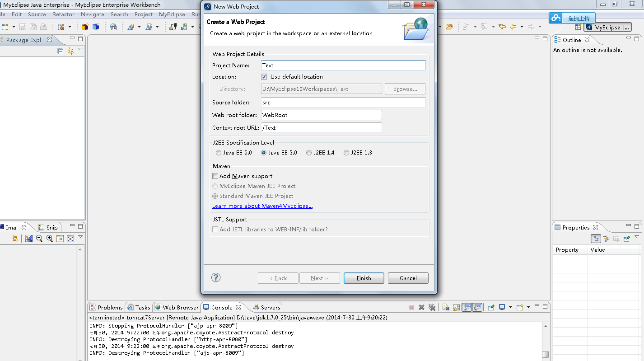Expand dropdown beside the web service wizard icon
Viewport: 644px width, 361px height.
pyautogui.click(x=139, y=27)
